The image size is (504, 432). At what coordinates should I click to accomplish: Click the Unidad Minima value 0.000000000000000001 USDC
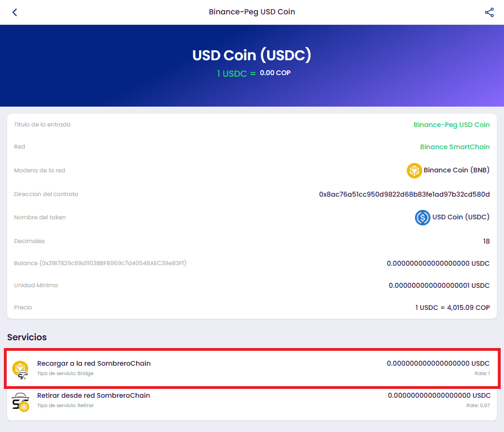[x=439, y=286]
